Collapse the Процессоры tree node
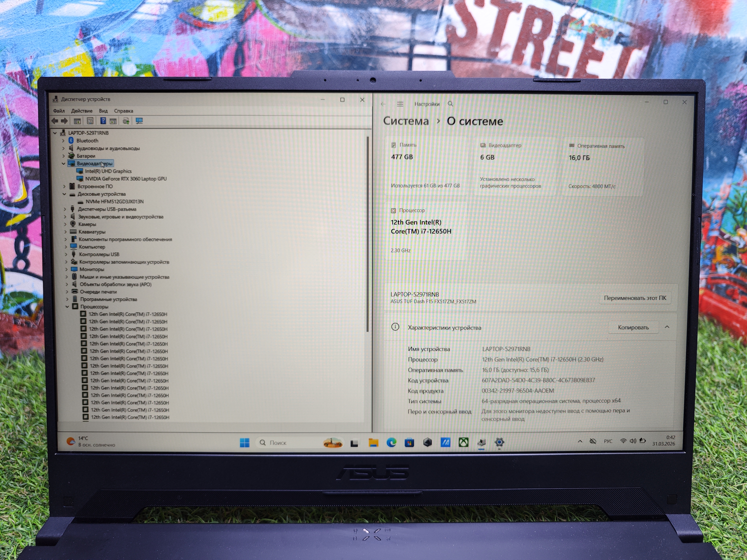Screen dimensions: 747x560 pos(67,306)
